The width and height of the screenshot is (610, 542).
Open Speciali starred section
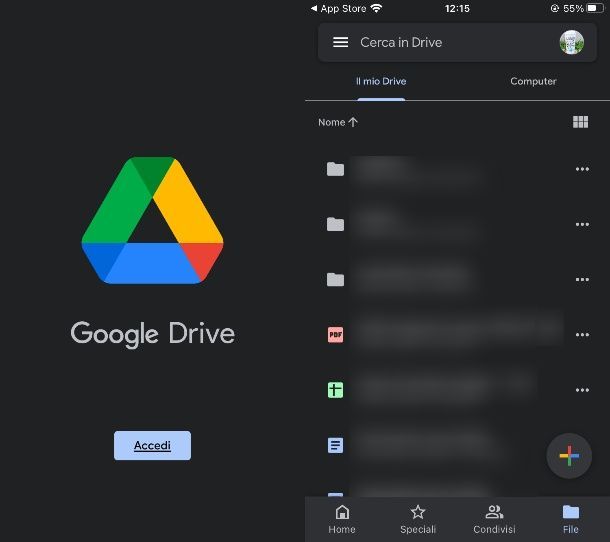418,519
